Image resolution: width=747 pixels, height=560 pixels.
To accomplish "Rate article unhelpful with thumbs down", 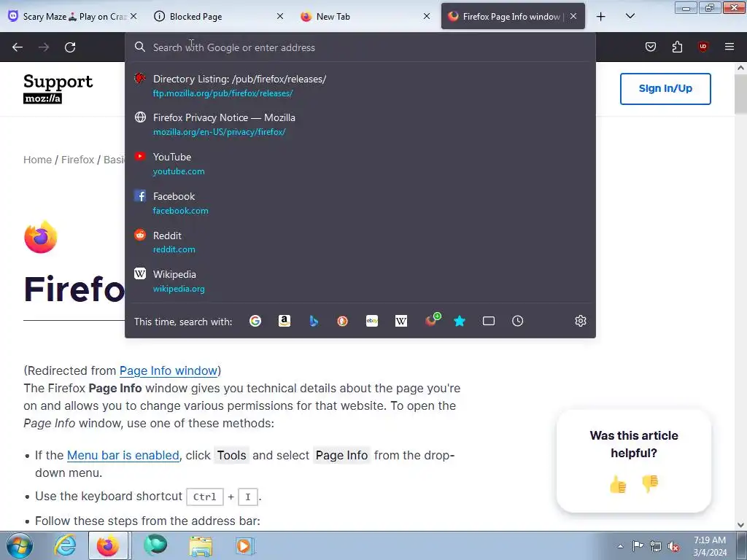I will [650, 484].
